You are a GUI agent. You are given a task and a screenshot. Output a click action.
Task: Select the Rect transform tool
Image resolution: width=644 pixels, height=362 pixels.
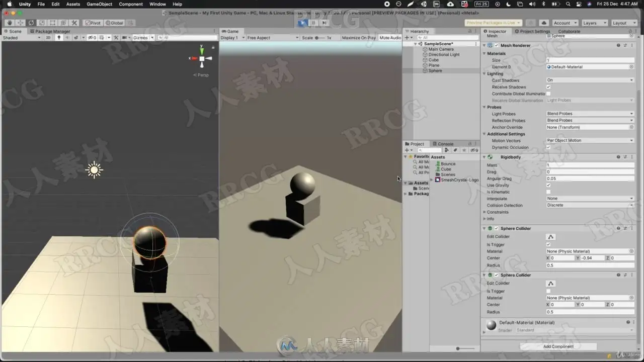(x=52, y=23)
